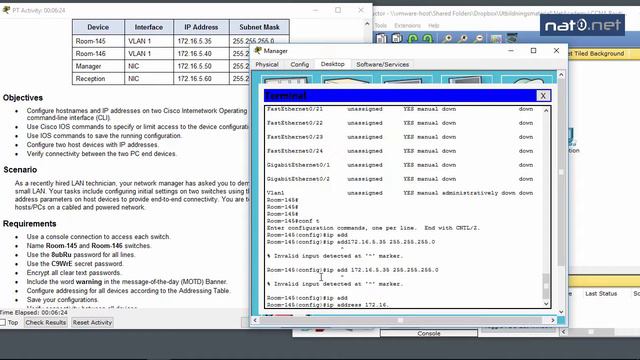Click the zoom in magnifier icon
This screenshot has width=640, height=360.
448,39
